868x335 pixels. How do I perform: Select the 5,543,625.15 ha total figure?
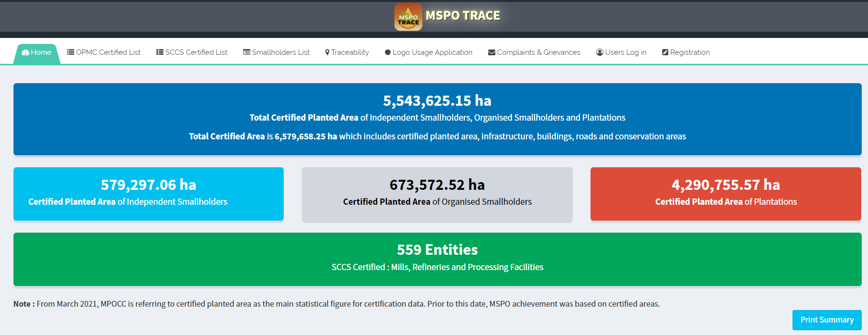click(x=437, y=100)
